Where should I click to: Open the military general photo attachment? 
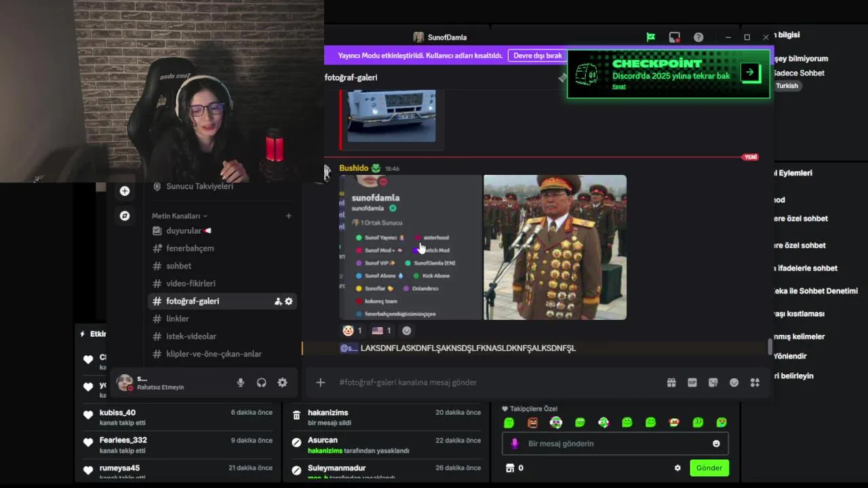click(555, 247)
